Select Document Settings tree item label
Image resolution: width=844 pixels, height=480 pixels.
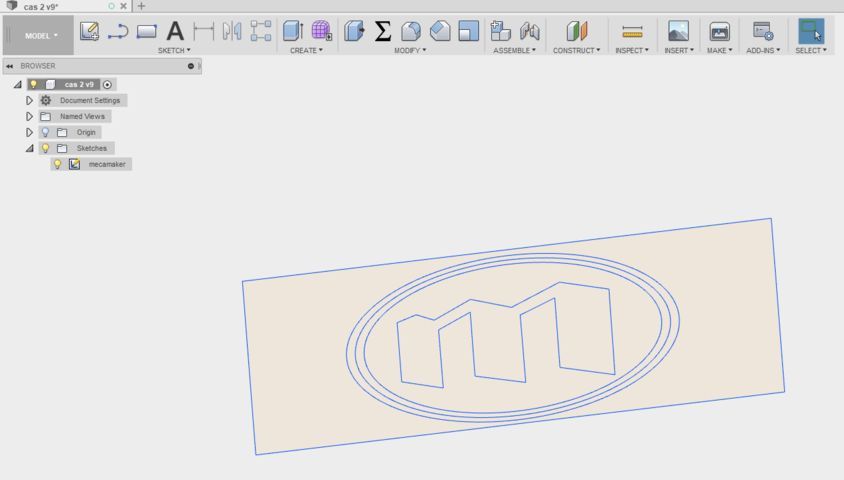pos(90,100)
